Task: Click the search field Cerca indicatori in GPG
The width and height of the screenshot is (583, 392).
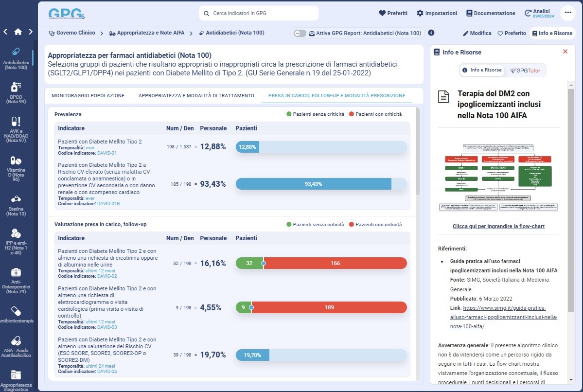Action: click(259, 13)
